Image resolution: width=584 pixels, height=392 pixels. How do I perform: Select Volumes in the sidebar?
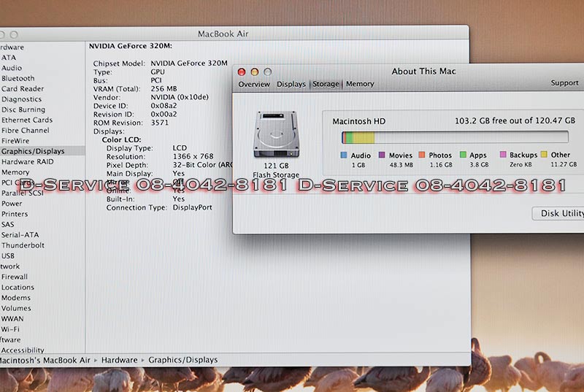pyautogui.click(x=16, y=308)
